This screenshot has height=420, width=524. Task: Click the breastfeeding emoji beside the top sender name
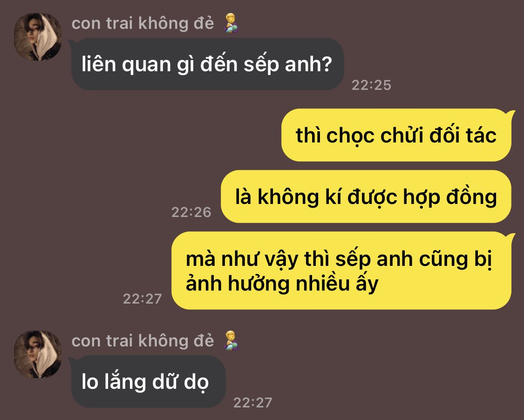(x=231, y=23)
